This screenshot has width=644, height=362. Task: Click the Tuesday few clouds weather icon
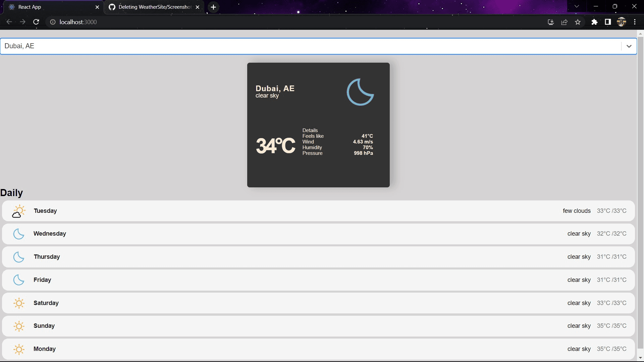coord(18,211)
